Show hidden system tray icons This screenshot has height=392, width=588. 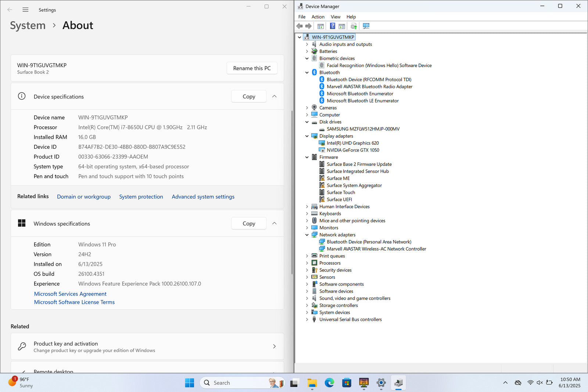click(505, 383)
